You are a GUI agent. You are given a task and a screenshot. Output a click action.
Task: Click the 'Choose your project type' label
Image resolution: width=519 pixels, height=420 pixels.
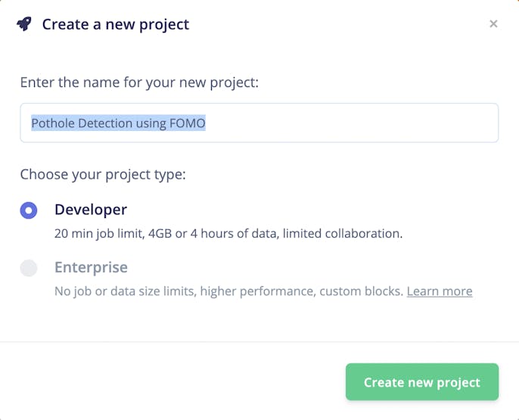[103, 175]
